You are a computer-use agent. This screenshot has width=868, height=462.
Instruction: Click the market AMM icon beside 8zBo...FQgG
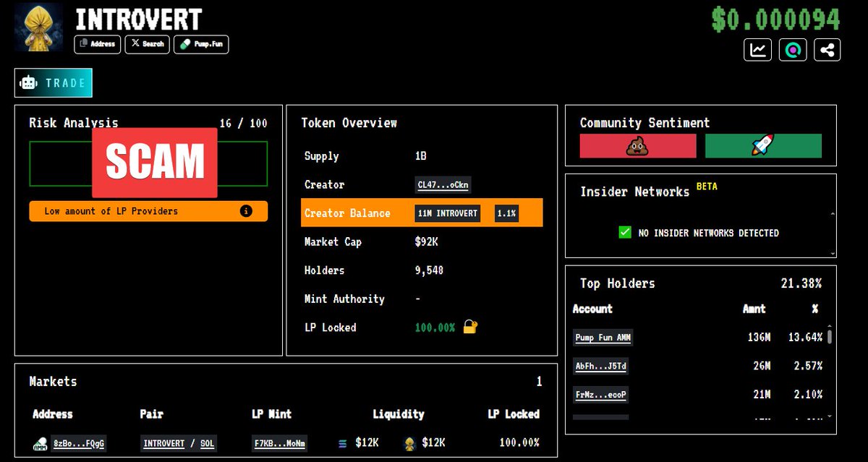click(41, 443)
